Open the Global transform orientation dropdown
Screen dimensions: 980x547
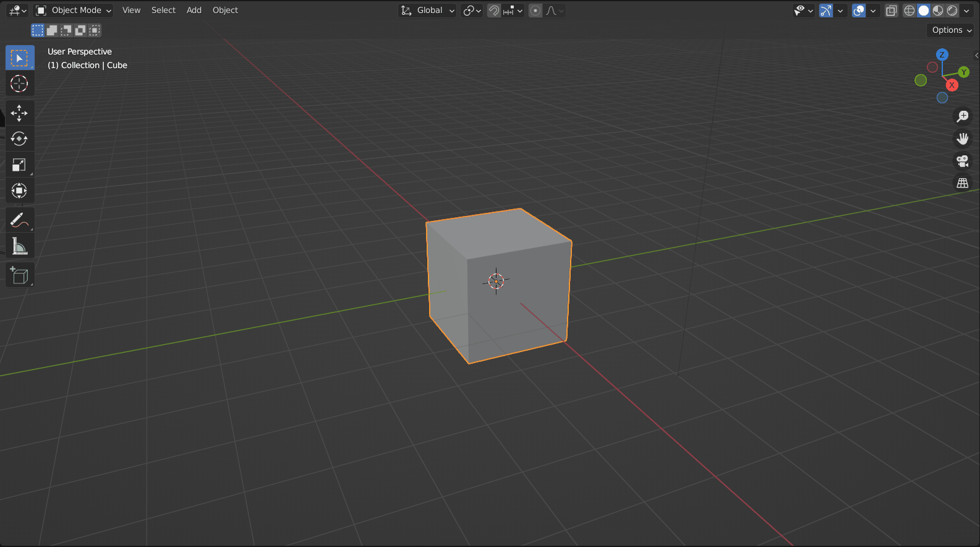point(428,11)
